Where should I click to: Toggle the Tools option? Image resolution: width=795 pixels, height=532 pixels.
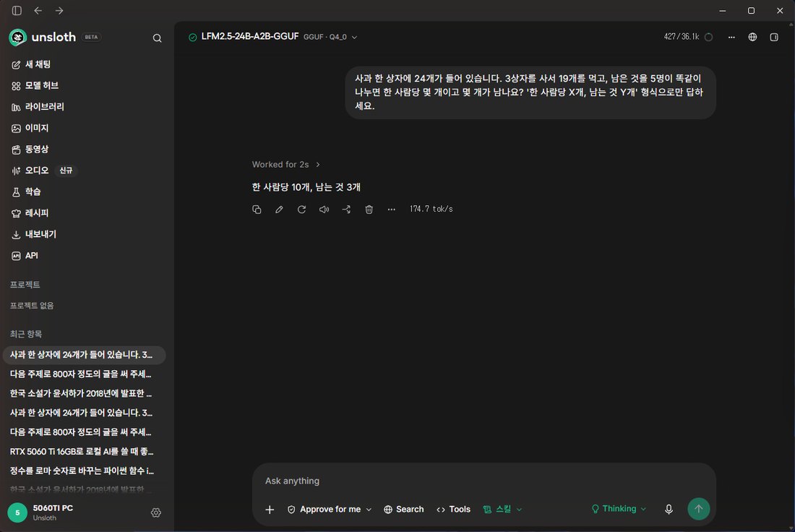[x=453, y=509]
